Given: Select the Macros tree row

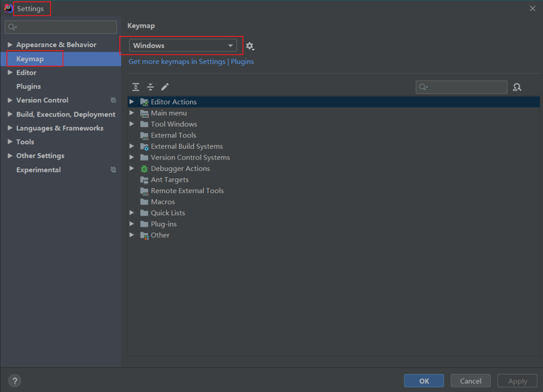Looking at the screenshot, I should 333,202.
